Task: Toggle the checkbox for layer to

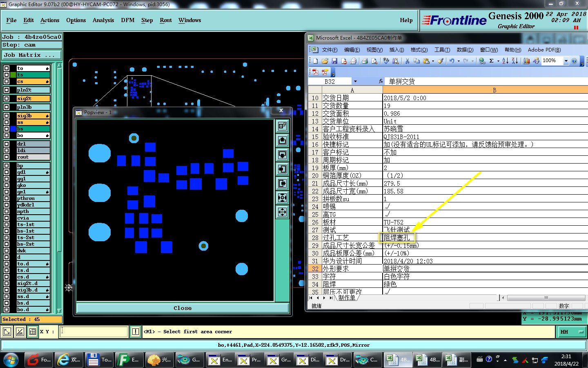Action: 7,68
